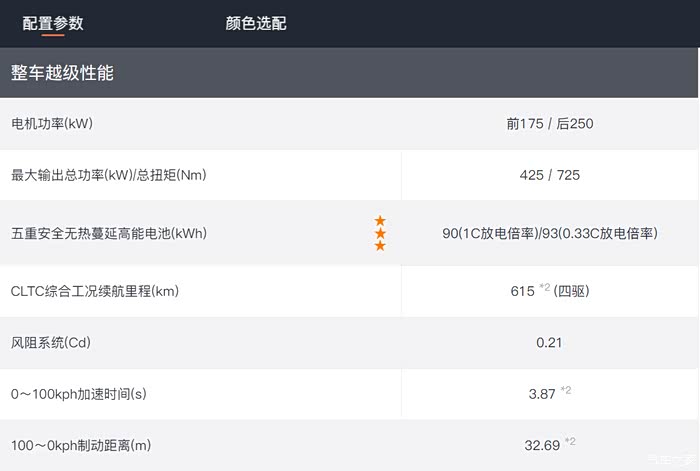700x471 pixels.
Task: Click the 前175 / 后250 value
Action: (x=550, y=124)
